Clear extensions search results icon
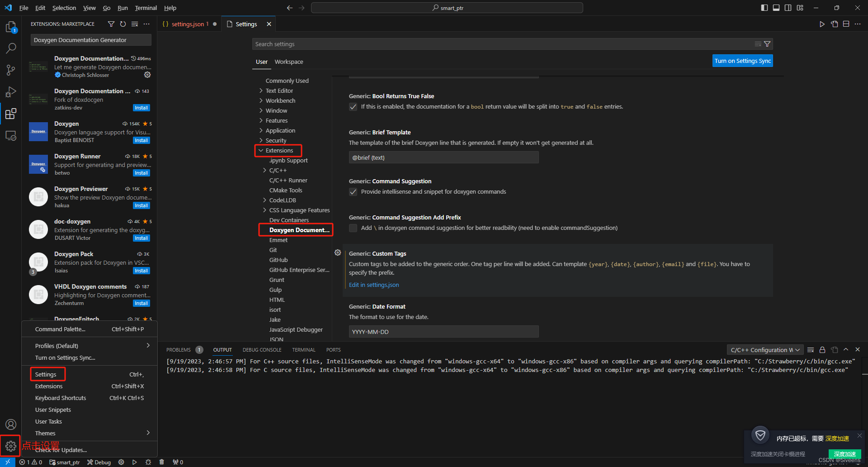The height and width of the screenshot is (467, 868). (135, 24)
